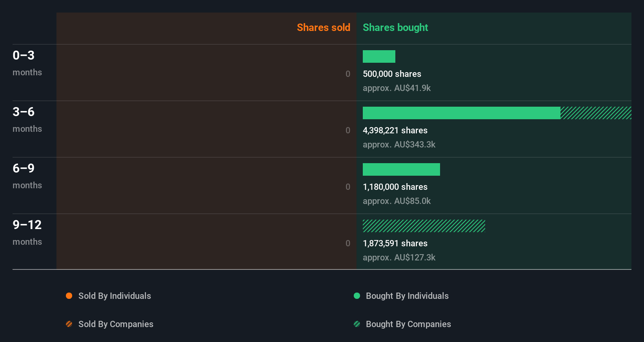
Task: Click the approx. AU$41.9k value
Action: (x=397, y=88)
